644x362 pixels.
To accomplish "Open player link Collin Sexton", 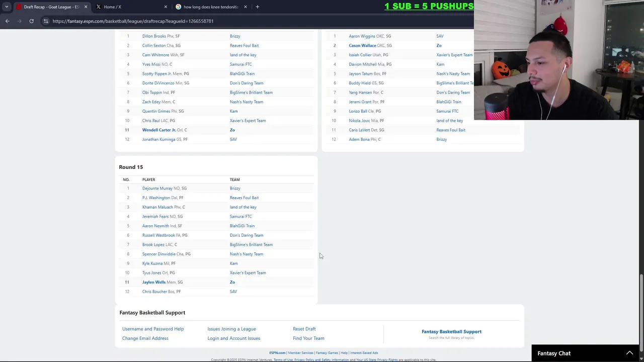I will coord(154,46).
